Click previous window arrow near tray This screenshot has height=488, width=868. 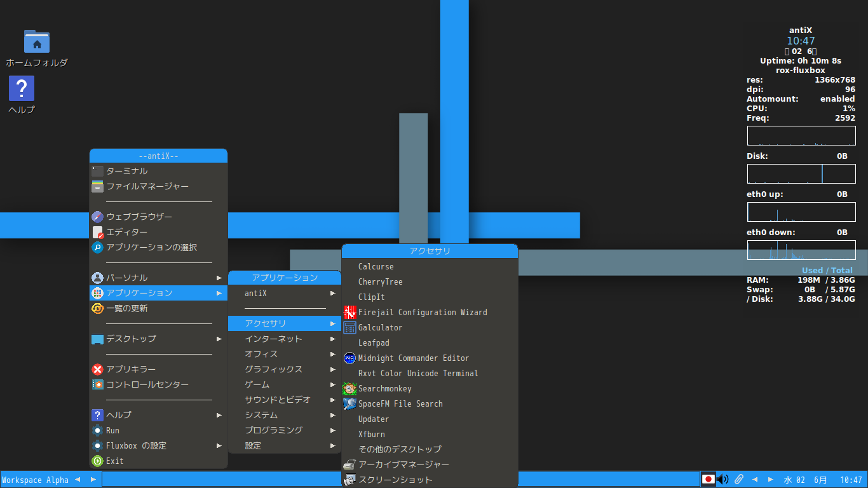coord(755,480)
